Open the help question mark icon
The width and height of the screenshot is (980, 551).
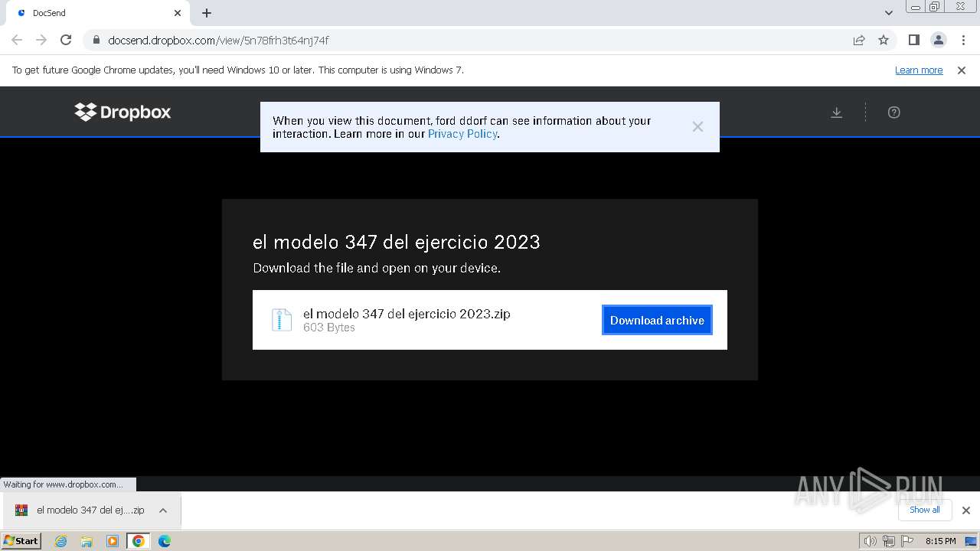(x=893, y=112)
